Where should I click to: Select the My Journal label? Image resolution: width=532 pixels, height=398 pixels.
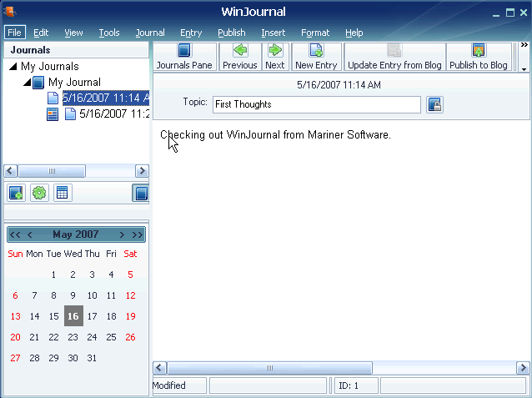[x=75, y=82]
